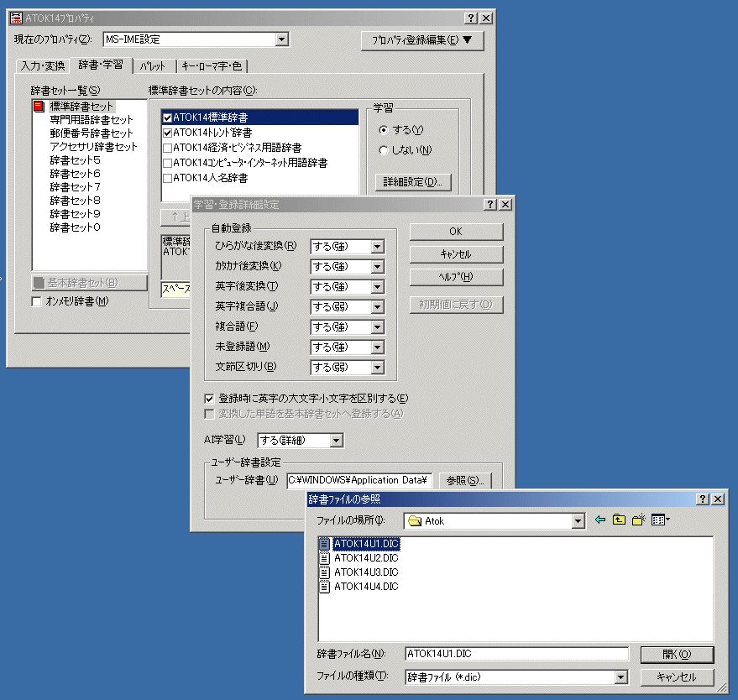738x700 pixels.
Task: Toggle ATOK14標準辞書 checkbox
Action: 167,118
